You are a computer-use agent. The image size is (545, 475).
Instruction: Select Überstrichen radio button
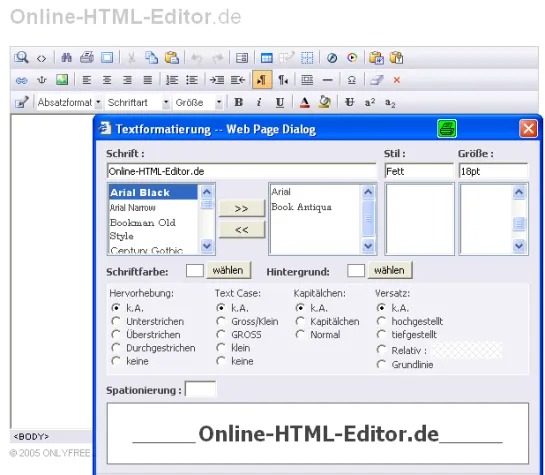pyautogui.click(x=116, y=334)
